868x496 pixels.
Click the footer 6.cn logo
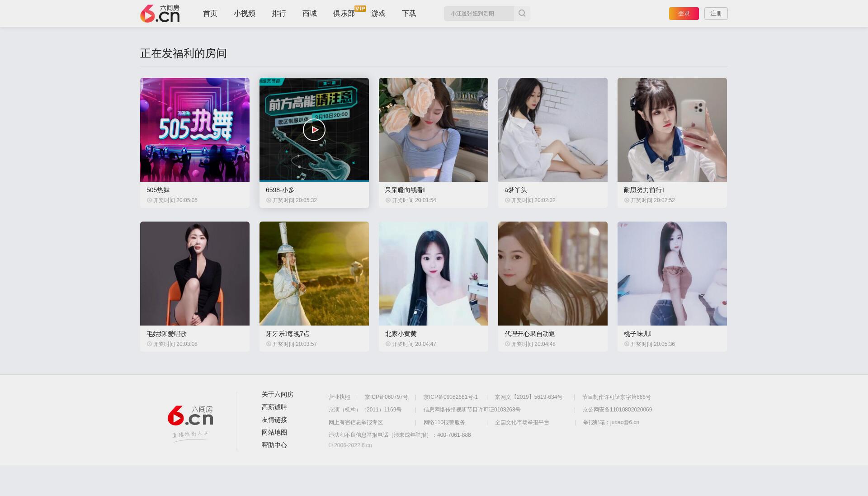190,416
